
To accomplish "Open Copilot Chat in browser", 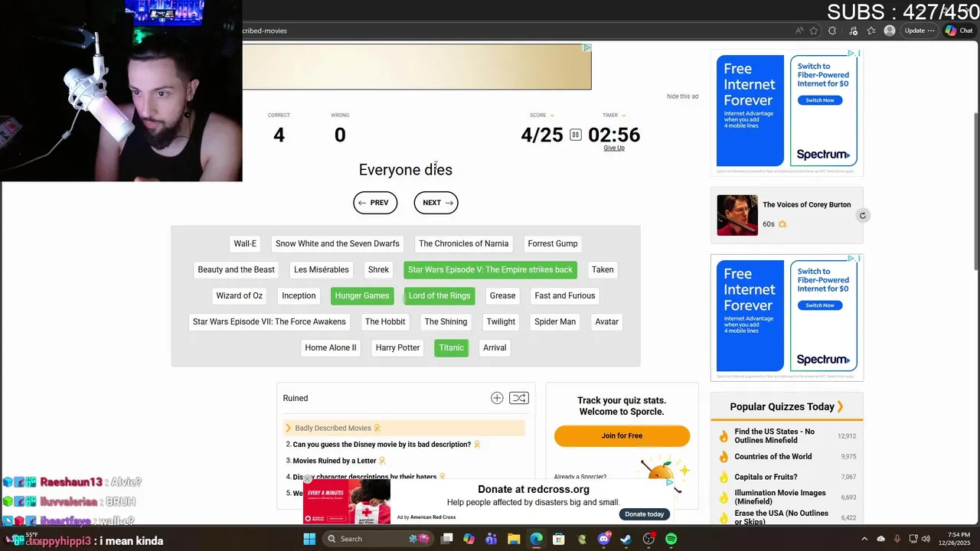I will (959, 31).
